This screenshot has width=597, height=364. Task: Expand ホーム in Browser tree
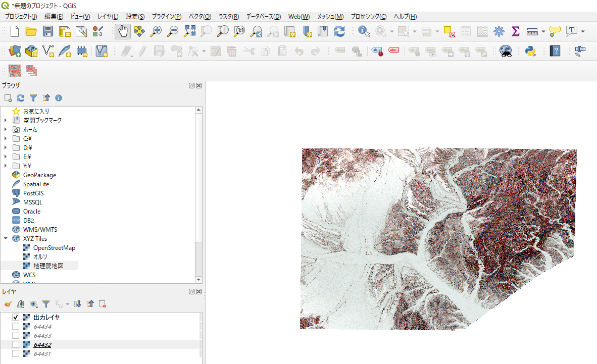[6, 129]
